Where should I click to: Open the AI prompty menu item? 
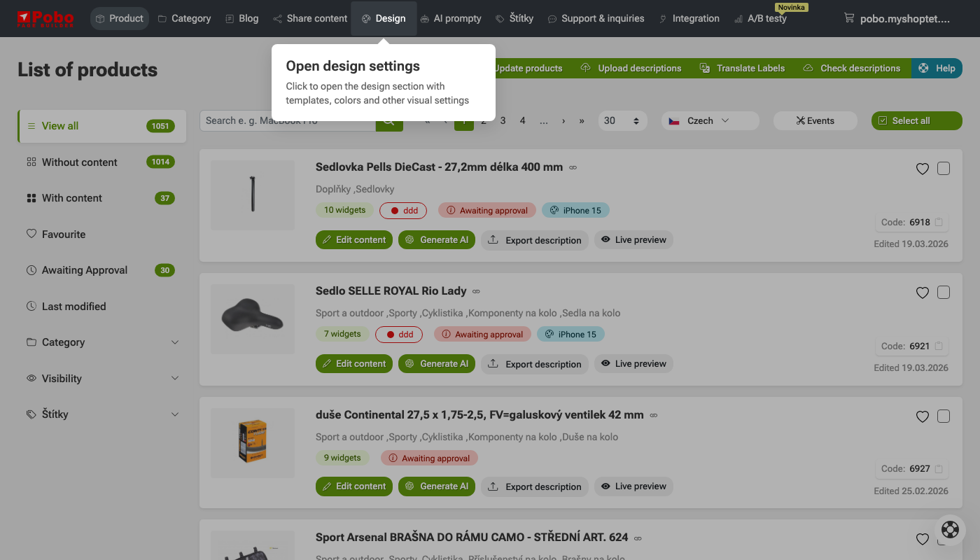tap(450, 19)
